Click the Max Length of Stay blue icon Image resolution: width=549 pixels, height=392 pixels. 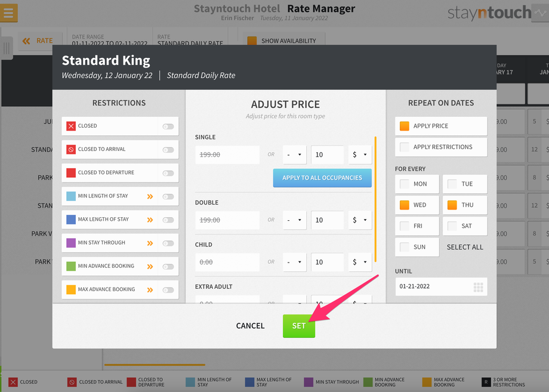71,220
